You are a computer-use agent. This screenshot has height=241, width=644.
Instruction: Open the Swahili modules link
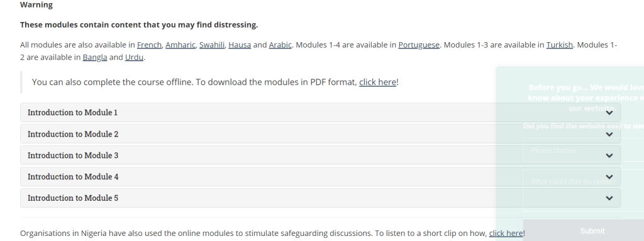click(x=212, y=45)
